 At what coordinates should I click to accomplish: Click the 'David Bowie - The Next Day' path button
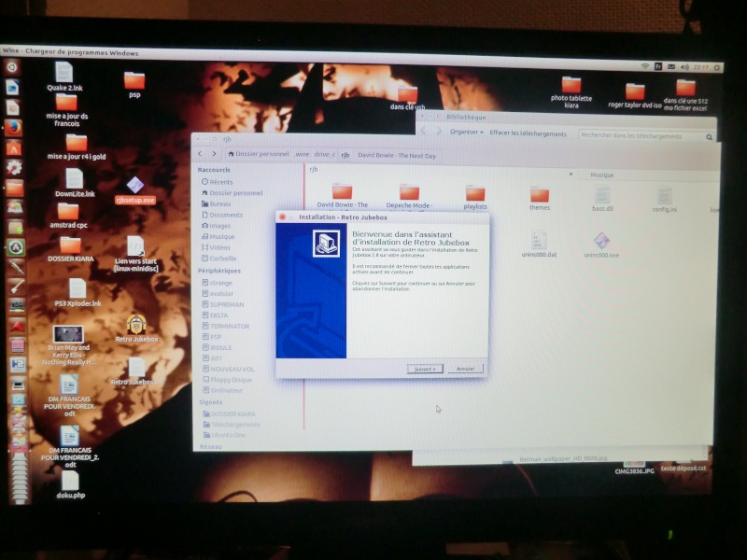pyautogui.click(x=397, y=155)
